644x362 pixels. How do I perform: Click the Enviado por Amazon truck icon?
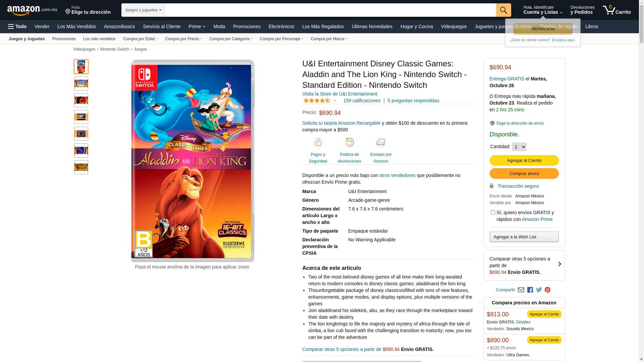coord(381,142)
